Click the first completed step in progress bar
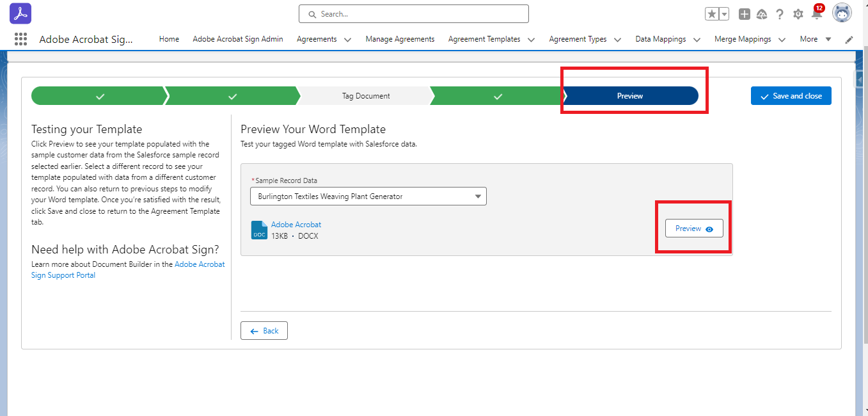This screenshot has height=416, width=868. (100, 96)
